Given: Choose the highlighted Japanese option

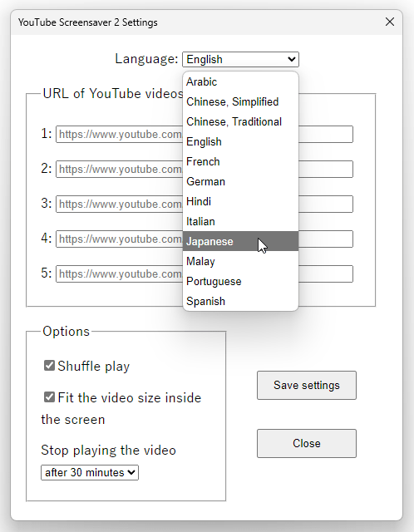Looking at the screenshot, I should point(240,241).
